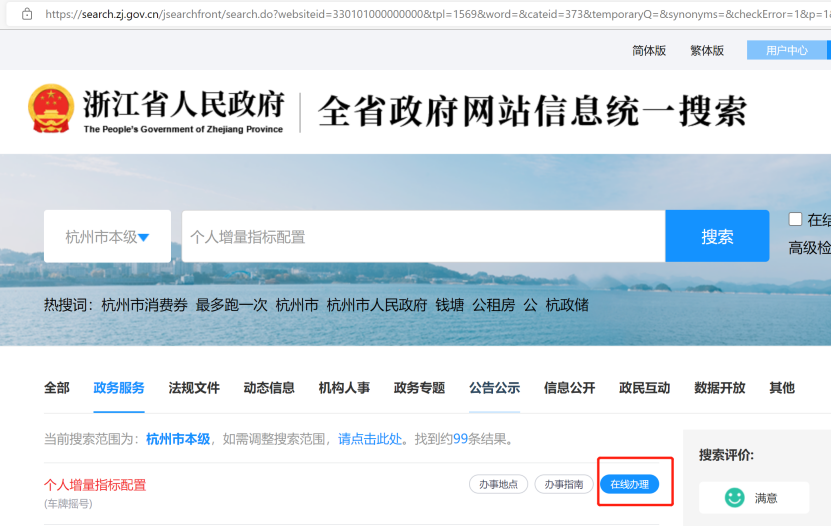831x526 pixels.
Task: Click the lock icon in address bar
Action: coord(26,14)
